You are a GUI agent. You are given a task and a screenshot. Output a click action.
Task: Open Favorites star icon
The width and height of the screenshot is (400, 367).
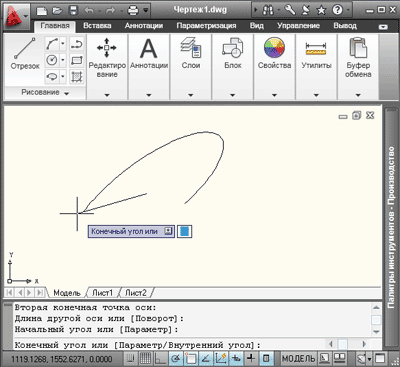coord(321,10)
